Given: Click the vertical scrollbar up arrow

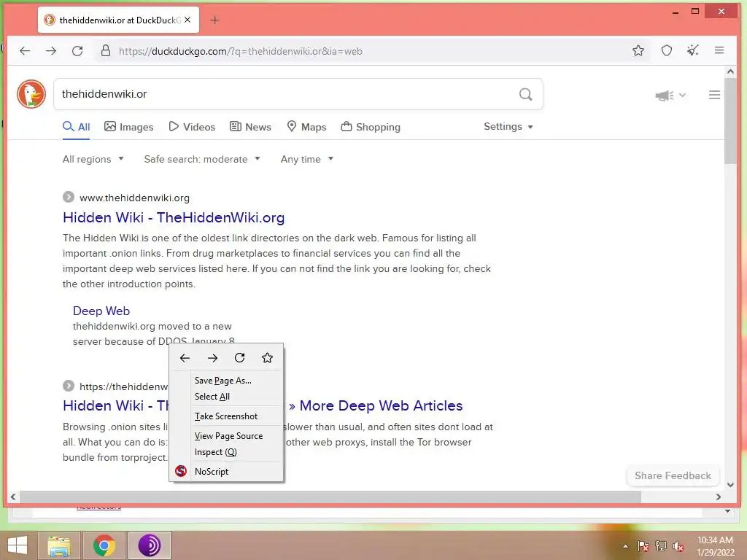Looking at the screenshot, I should (730, 71).
